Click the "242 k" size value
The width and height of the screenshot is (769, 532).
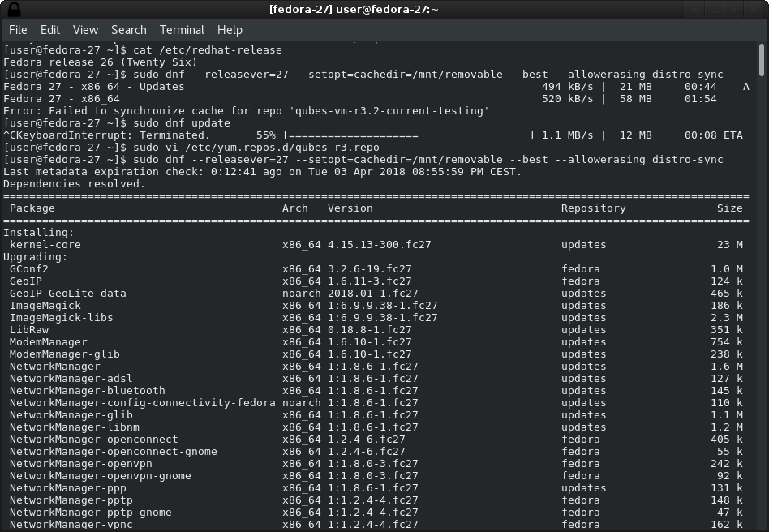[x=726, y=464]
